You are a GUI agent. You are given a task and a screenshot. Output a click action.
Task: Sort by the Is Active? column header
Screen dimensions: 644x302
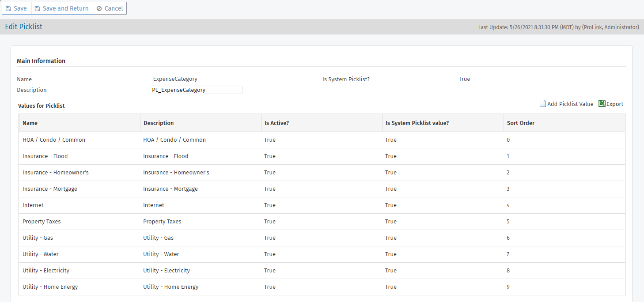coord(277,123)
